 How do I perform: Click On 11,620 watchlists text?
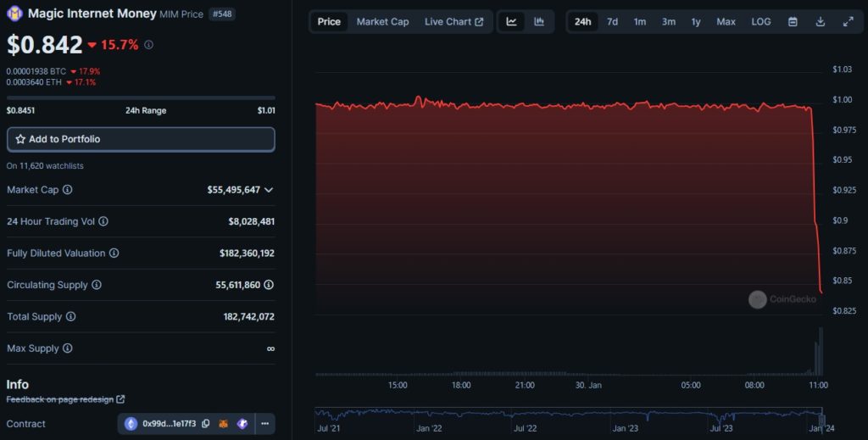tap(45, 165)
